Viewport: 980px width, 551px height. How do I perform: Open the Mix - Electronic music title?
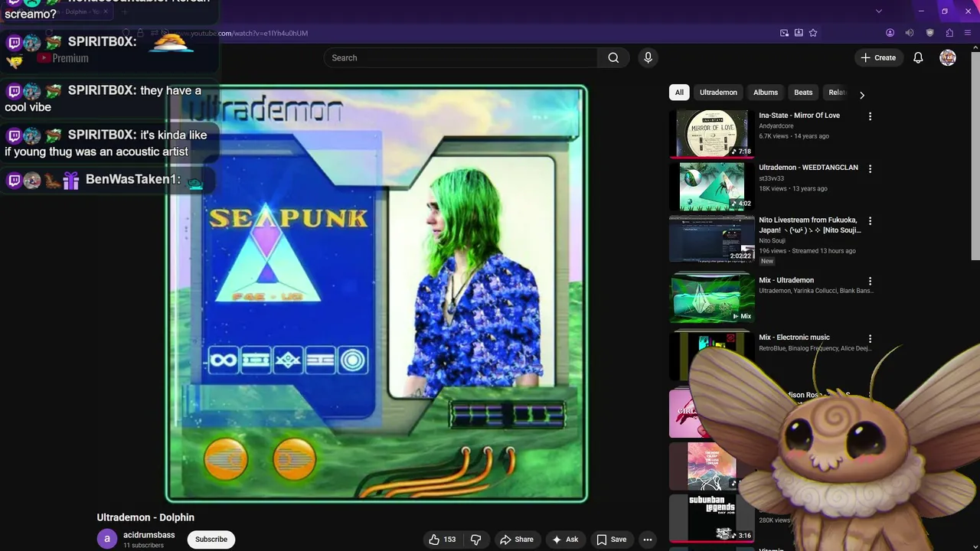794,337
